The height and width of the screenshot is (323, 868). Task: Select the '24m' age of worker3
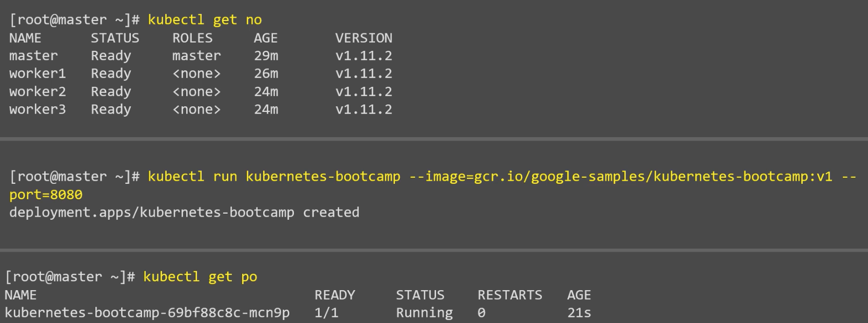click(266, 109)
